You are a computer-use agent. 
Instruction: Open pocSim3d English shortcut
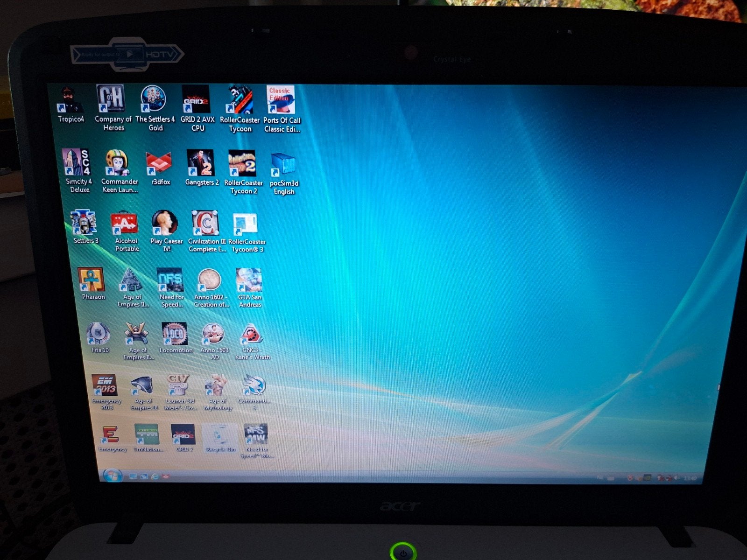point(283,175)
